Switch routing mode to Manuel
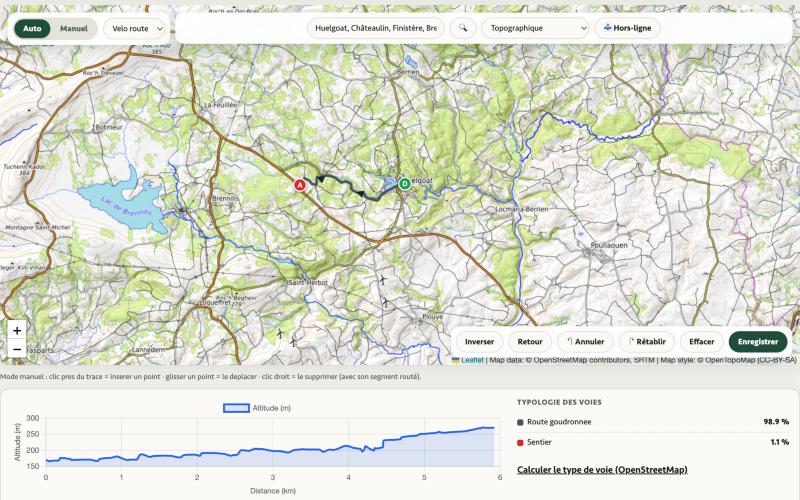 click(74, 29)
